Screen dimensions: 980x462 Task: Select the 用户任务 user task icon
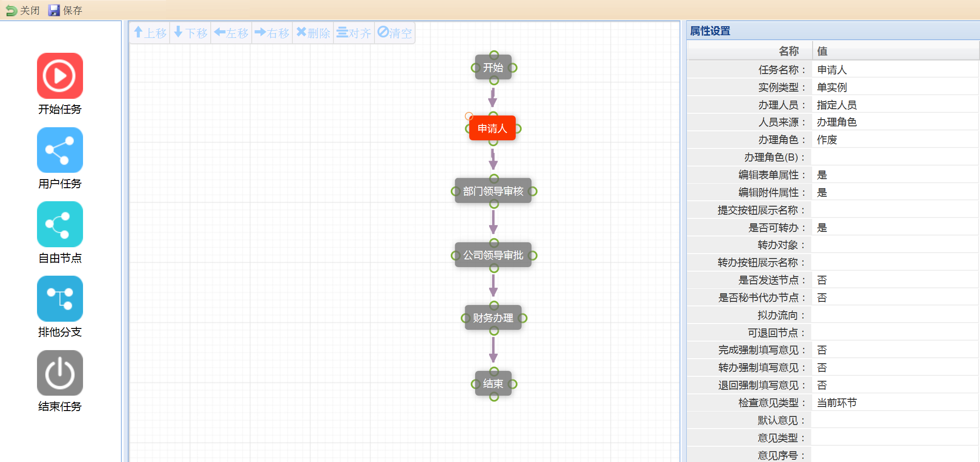click(x=60, y=150)
